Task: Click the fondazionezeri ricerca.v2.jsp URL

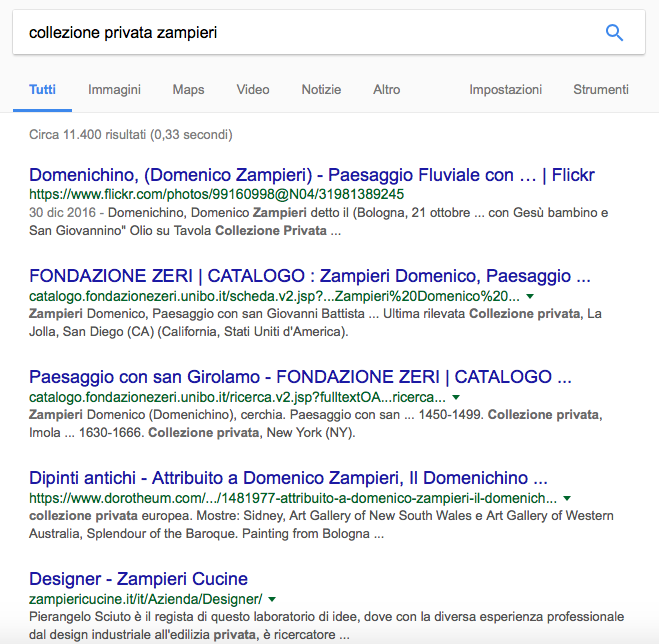Action: (237, 397)
